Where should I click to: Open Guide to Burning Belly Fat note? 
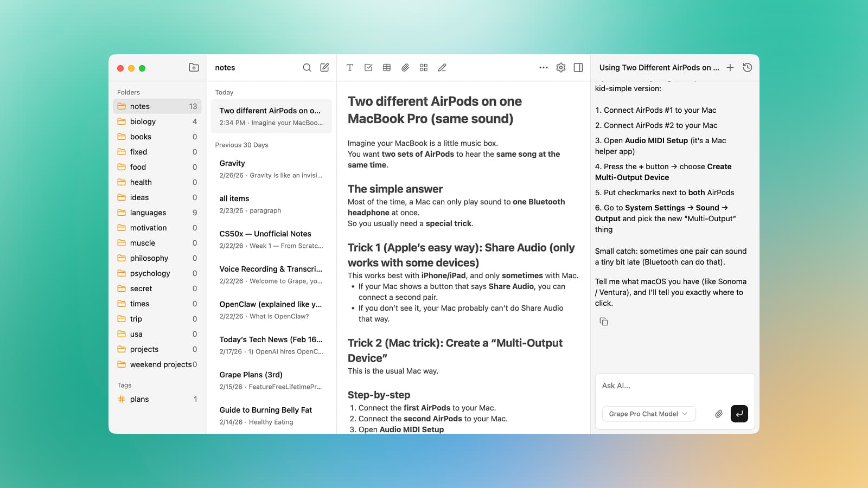[x=271, y=415]
